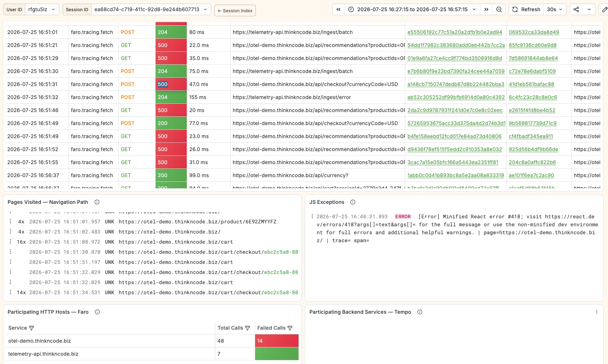Screen dimensions: 608x364
Task: Open span link ae101f6ea7c2ac90
Action: (x=531, y=175)
